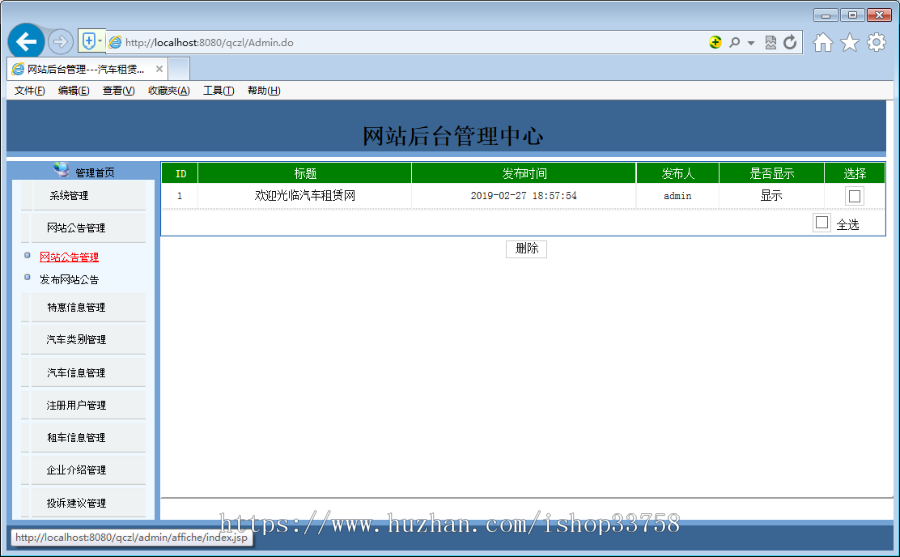900x557 pixels.
Task: Click the 是否显示 column header
Action: click(x=771, y=173)
